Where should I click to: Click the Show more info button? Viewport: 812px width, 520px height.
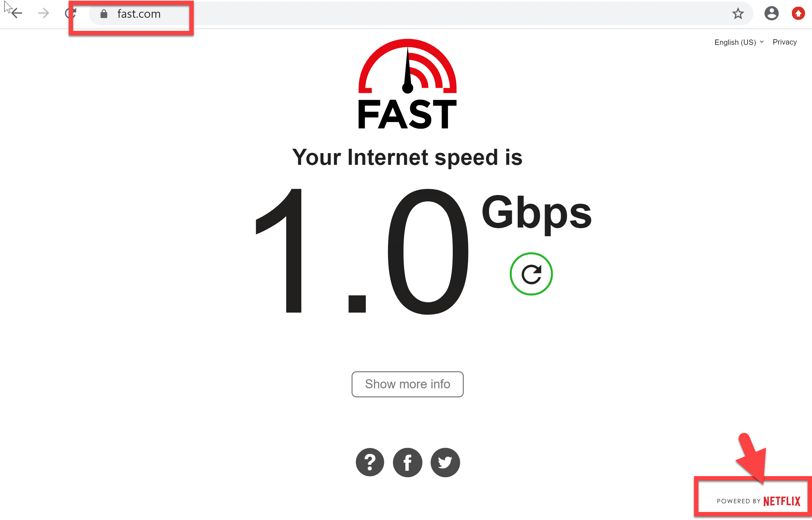pos(408,384)
